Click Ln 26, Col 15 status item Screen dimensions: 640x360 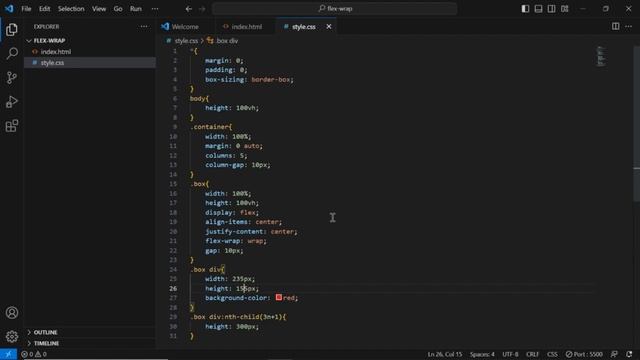(445, 354)
